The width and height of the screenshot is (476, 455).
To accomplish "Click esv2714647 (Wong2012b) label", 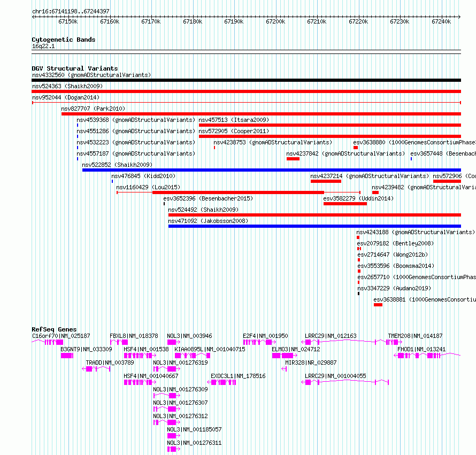I will pos(393,255).
